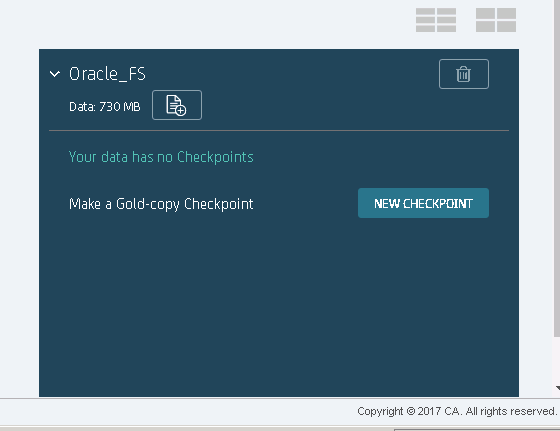Click the 'Your data has no Checkpoints' message

[161, 157]
